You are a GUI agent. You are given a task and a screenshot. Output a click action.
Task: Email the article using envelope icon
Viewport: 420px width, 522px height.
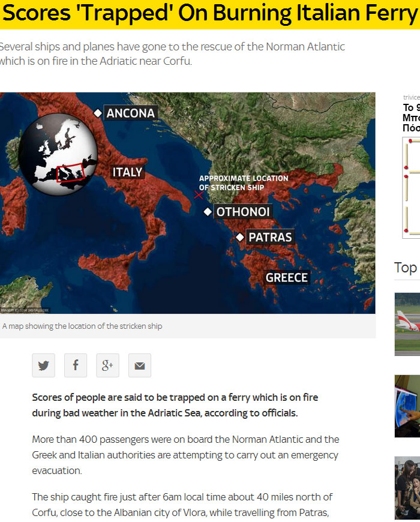(x=140, y=365)
